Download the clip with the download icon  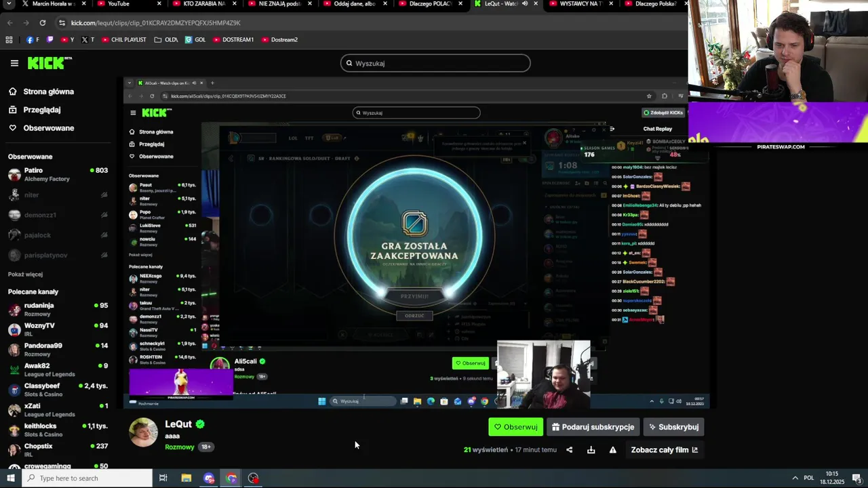[x=591, y=449]
